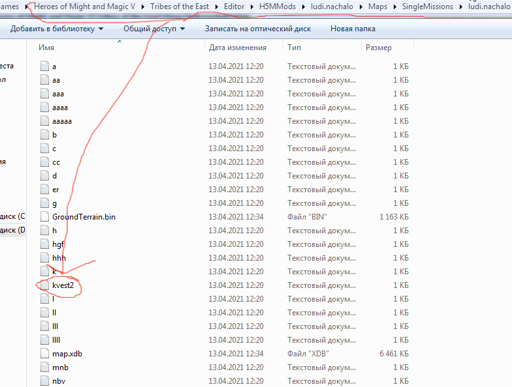Click the document icon of file 'c'
512x387 pixels.
click(x=44, y=148)
